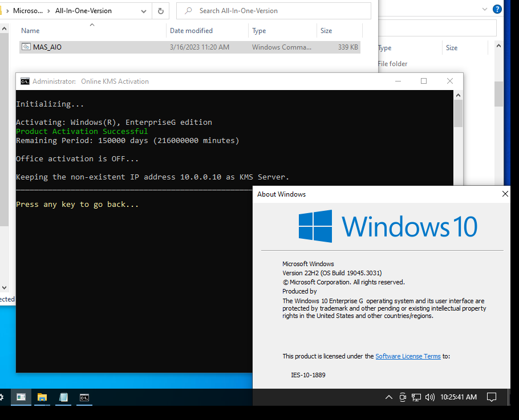The image size is (519, 420).
Task: Open clock showing 10:25:41 AM
Action: tap(459, 397)
